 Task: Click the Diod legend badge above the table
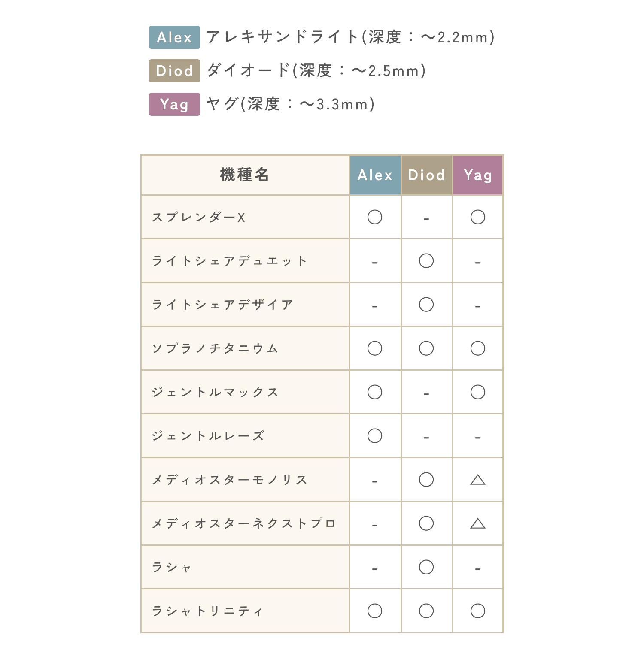(x=174, y=71)
